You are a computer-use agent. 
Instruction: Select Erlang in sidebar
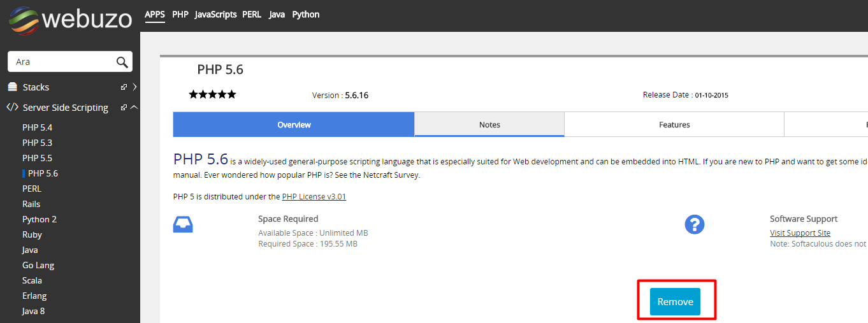(x=34, y=296)
